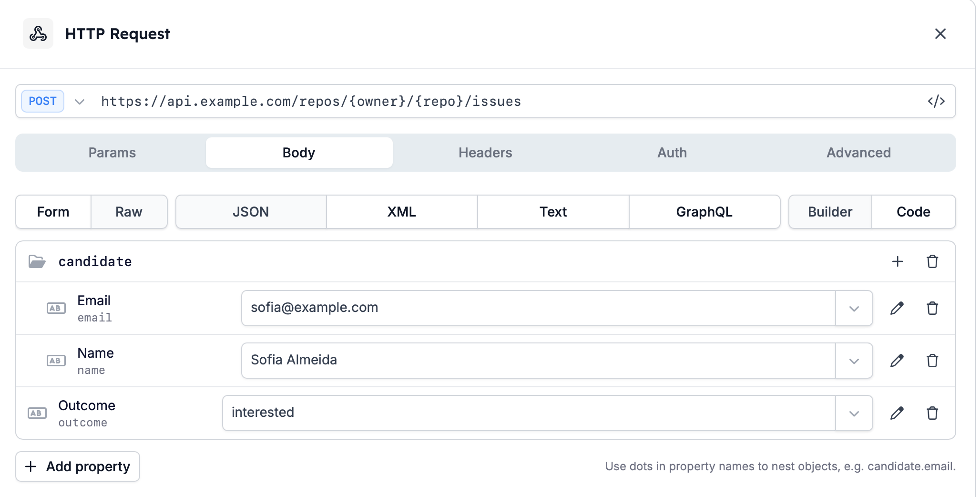Screen dimensions: 980x497
Task: Open the POST method selector
Action: coord(42,101)
